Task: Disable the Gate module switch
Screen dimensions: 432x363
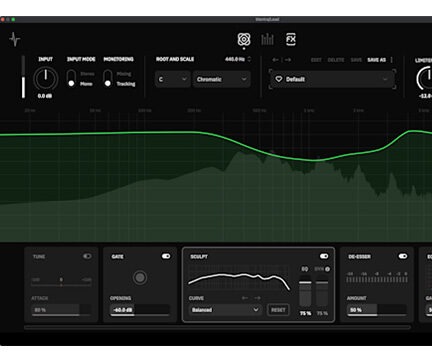Action: click(x=166, y=256)
